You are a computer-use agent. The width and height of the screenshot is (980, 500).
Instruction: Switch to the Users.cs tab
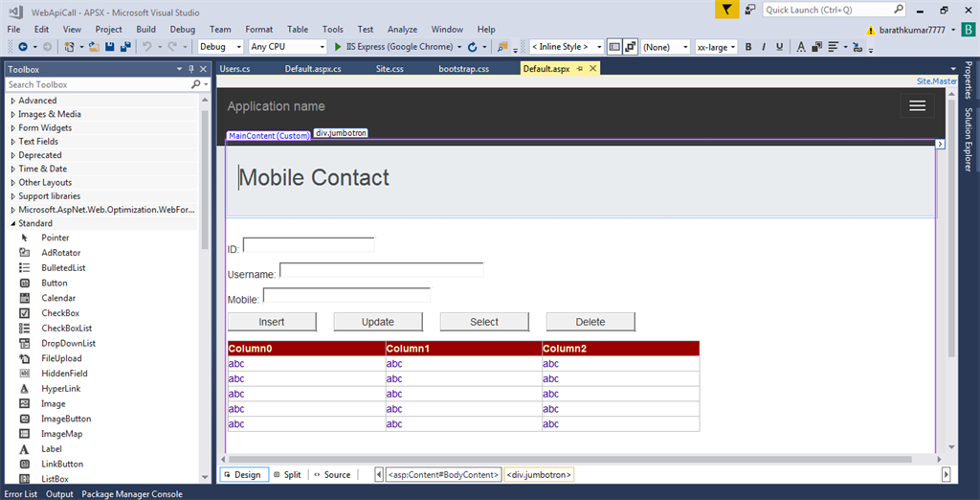tap(235, 69)
